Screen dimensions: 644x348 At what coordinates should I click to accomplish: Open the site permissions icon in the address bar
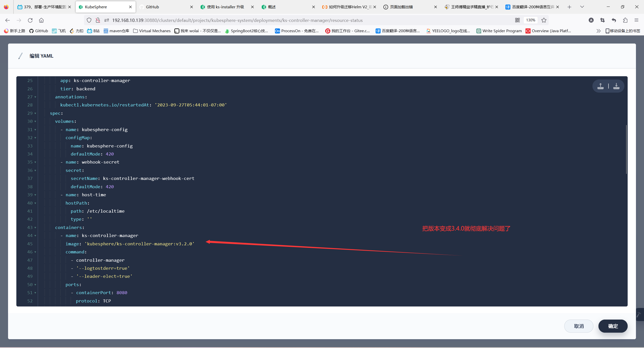tap(107, 20)
